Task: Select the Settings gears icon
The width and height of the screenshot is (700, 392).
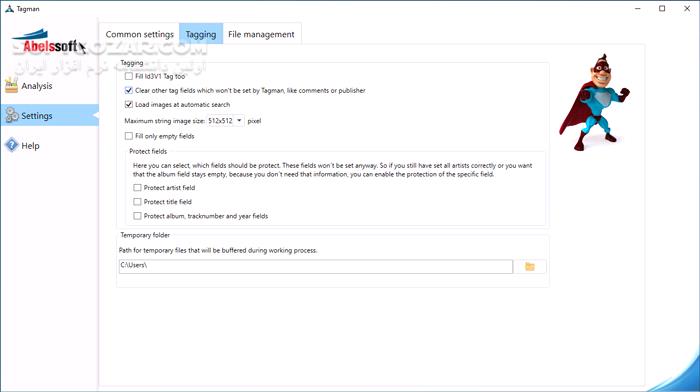Action: coord(12,115)
